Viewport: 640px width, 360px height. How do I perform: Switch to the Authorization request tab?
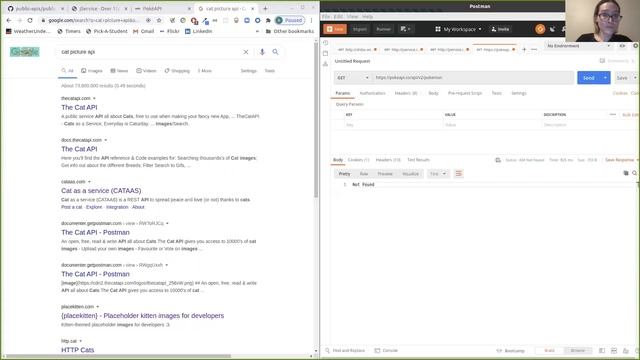372,93
